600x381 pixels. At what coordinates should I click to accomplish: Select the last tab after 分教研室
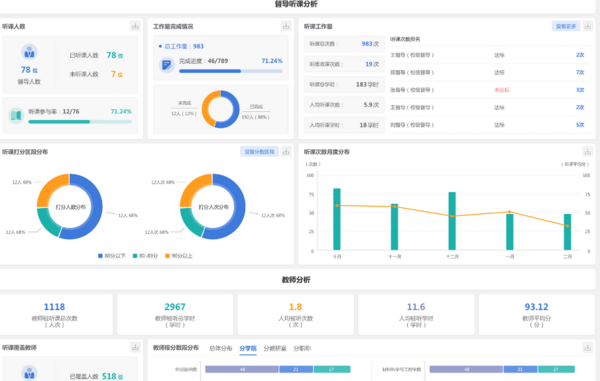(x=302, y=348)
